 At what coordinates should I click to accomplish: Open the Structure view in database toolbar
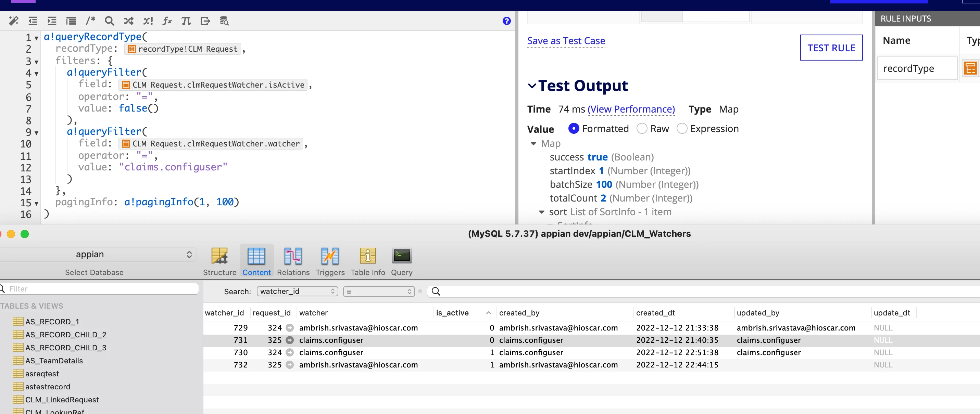(219, 261)
